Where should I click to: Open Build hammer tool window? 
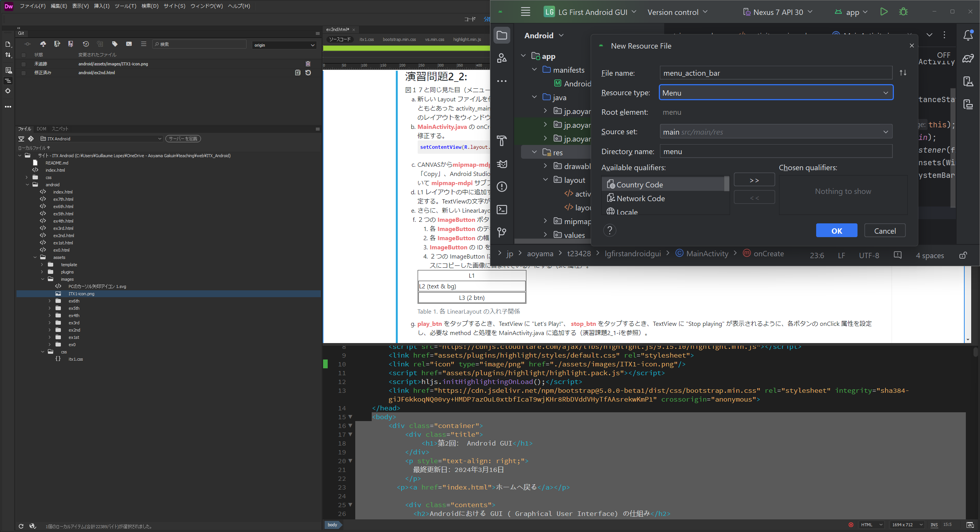502,141
